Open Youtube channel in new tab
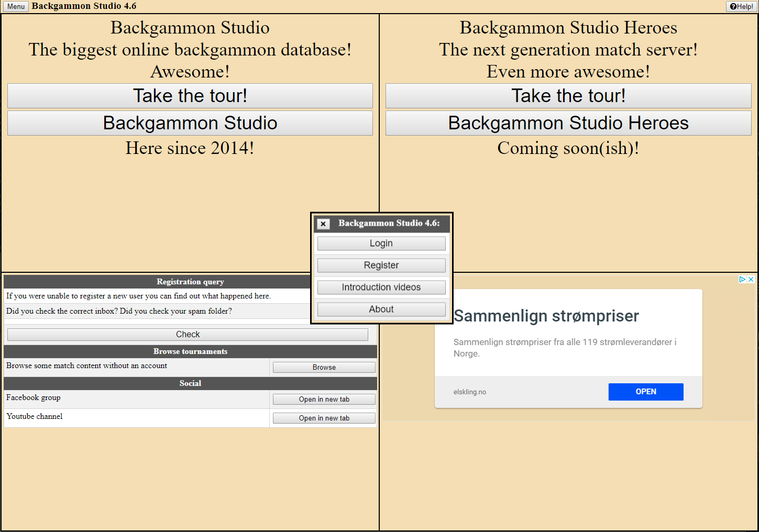Screen dimensions: 759x532 click(x=324, y=418)
